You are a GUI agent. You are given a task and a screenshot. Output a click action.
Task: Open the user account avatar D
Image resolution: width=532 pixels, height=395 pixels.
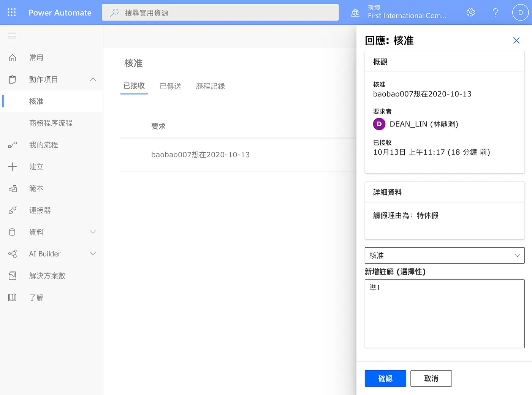tap(520, 13)
